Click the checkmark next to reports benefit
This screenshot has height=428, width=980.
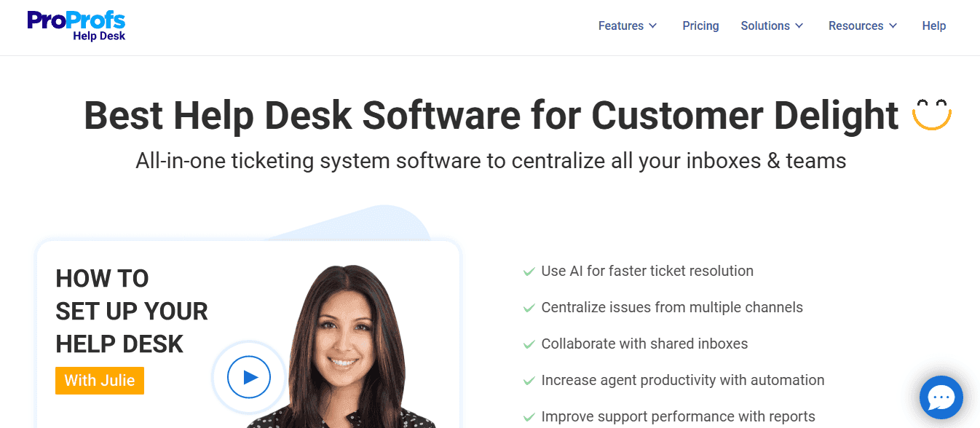[x=528, y=416]
